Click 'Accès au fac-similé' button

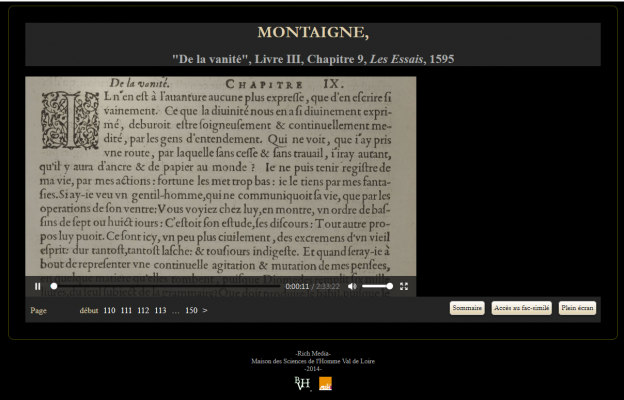click(522, 308)
